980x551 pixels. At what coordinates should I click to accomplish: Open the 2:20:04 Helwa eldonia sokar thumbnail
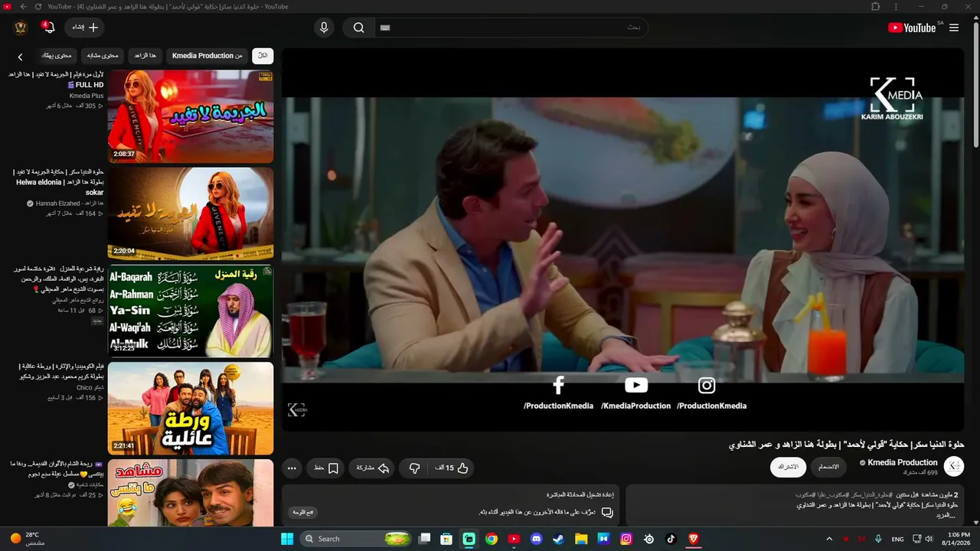191,214
